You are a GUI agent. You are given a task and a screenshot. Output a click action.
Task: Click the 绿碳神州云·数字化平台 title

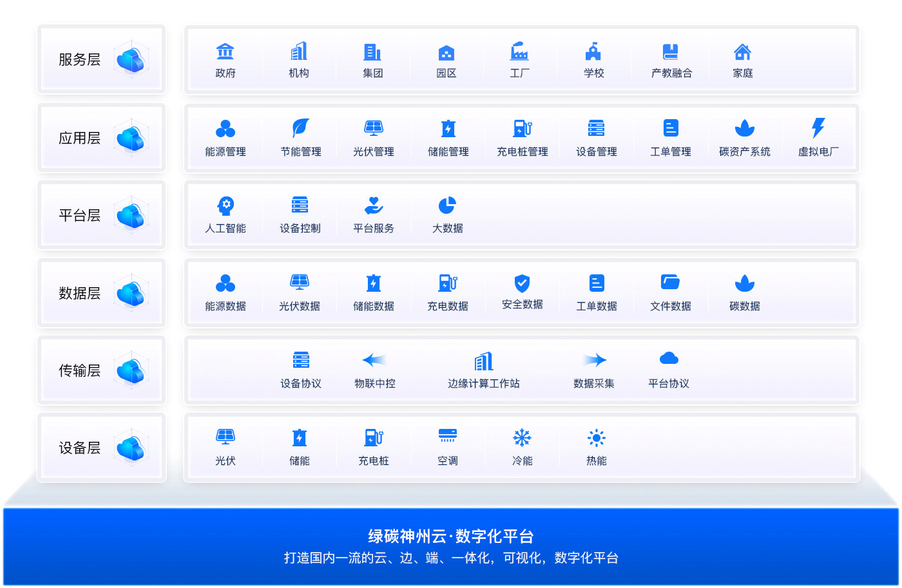pos(451,536)
